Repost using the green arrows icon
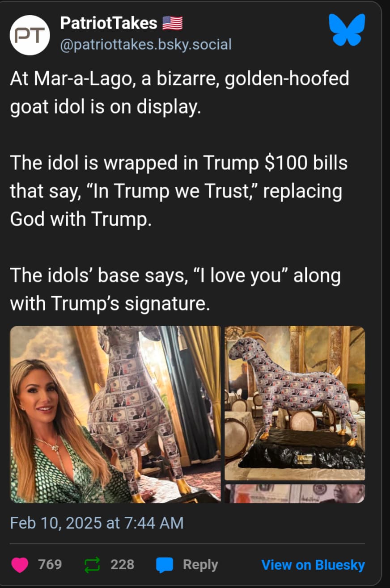The height and width of the screenshot is (588, 390). pyautogui.click(x=92, y=565)
